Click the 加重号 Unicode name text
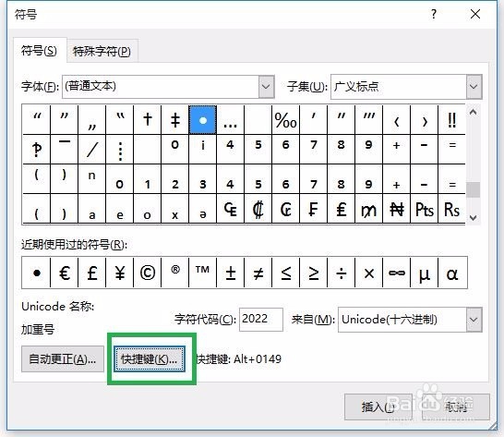 point(38,329)
